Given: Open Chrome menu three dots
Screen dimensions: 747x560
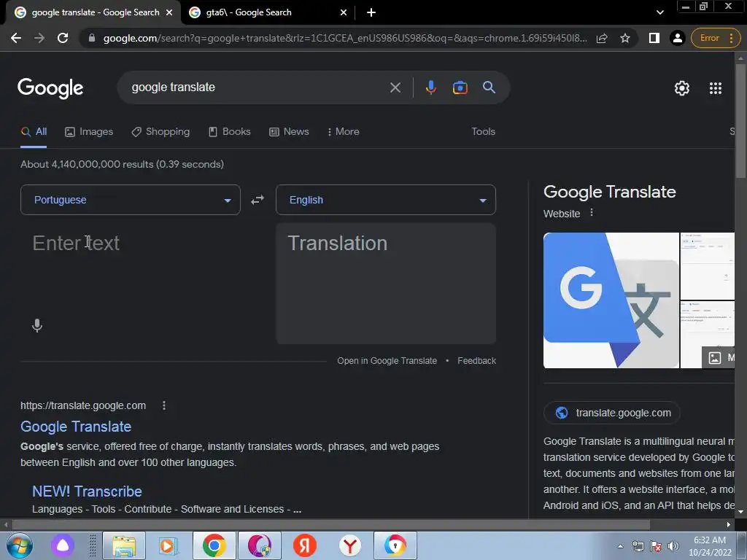Looking at the screenshot, I should (x=731, y=38).
